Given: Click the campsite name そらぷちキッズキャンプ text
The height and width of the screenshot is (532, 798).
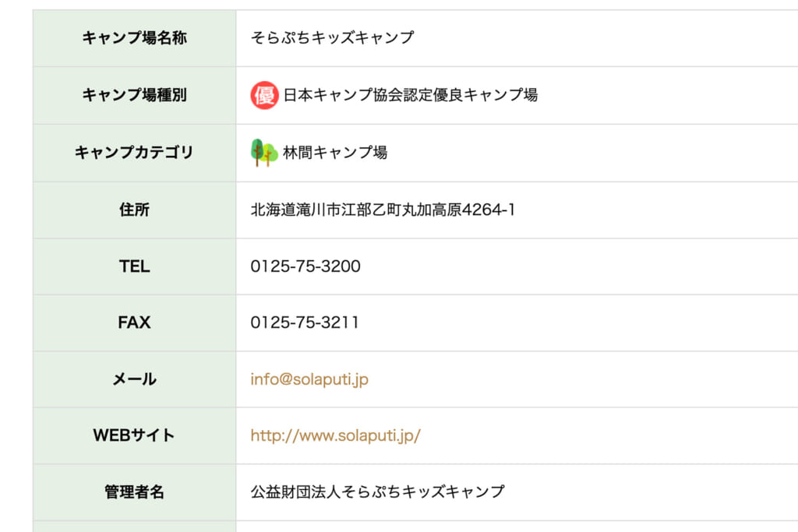Looking at the screenshot, I should (x=332, y=37).
